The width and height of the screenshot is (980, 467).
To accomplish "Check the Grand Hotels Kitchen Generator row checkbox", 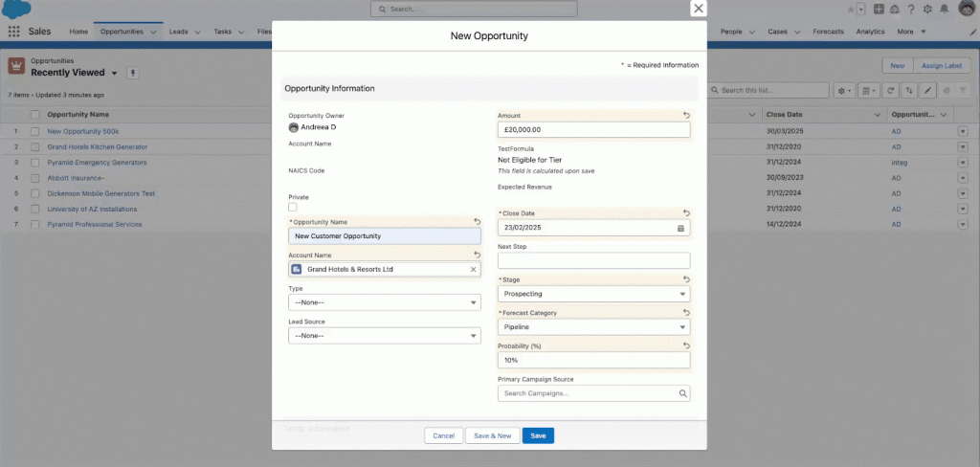I will tap(35, 147).
